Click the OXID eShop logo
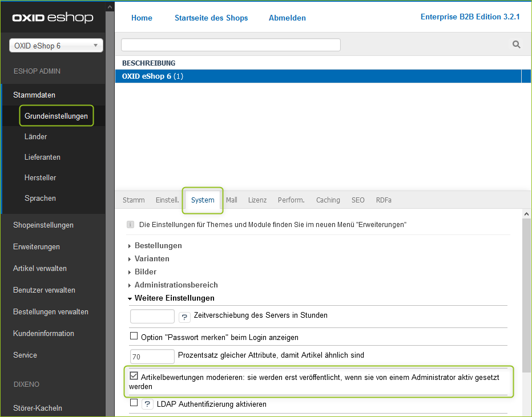 tap(53, 17)
